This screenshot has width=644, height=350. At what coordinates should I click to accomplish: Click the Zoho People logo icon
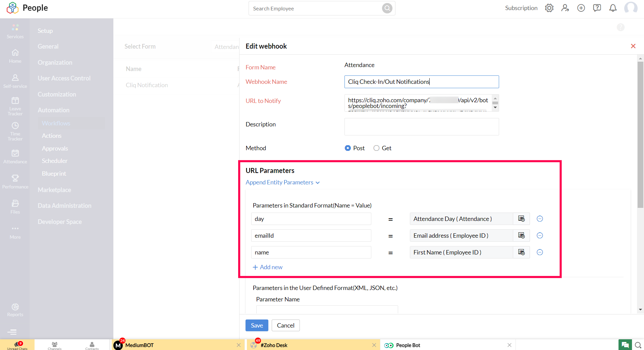pyautogui.click(x=12, y=8)
